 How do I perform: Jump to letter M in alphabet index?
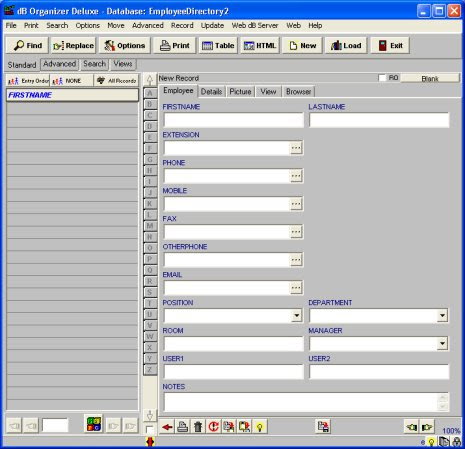pos(150,226)
